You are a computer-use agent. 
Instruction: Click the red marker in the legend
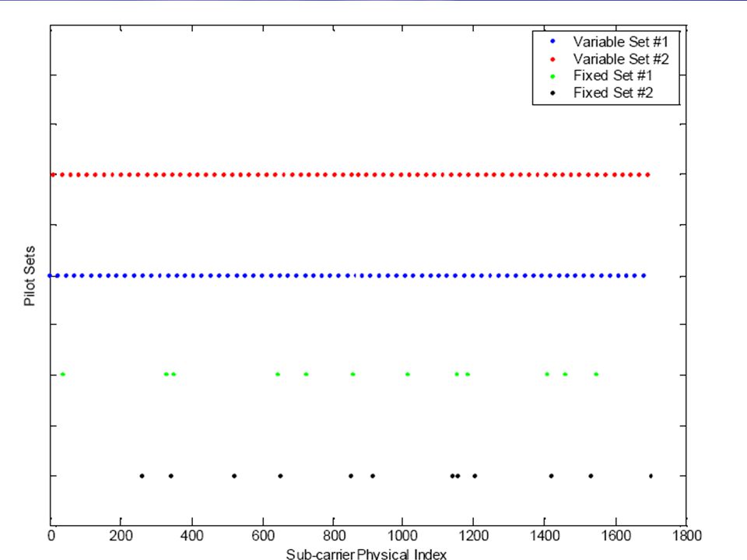552,60
